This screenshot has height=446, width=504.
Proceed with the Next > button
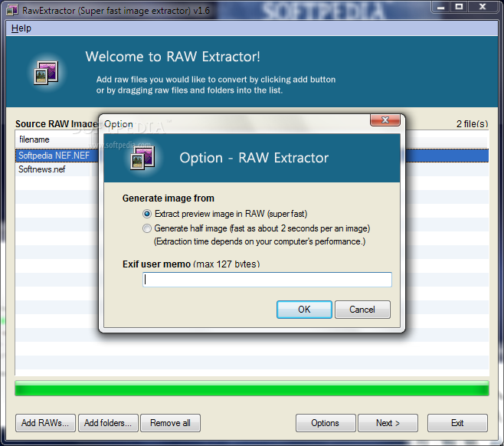388,422
